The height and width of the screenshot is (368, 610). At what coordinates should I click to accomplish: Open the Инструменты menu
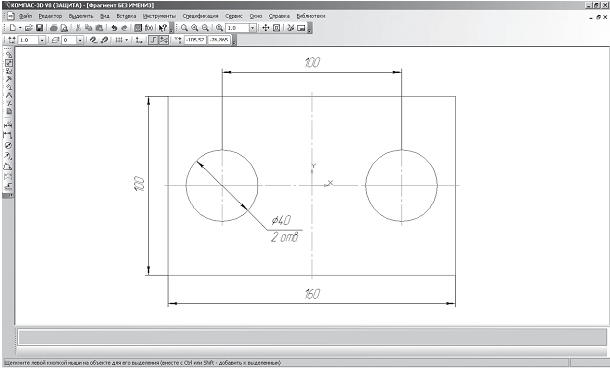[159, 16]
